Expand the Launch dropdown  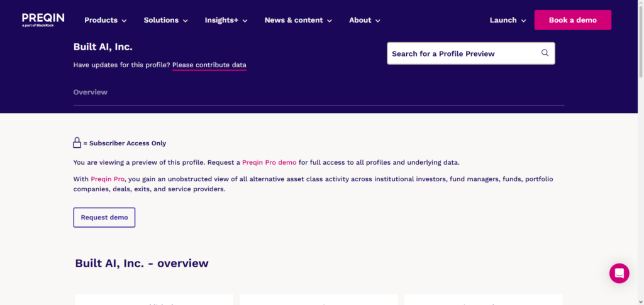(x=508, y=20)
